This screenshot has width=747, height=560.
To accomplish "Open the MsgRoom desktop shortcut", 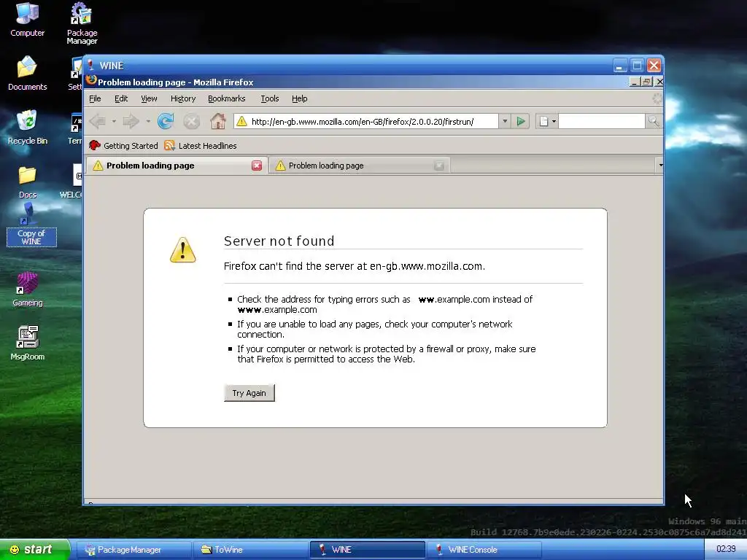I will (27, 343).
